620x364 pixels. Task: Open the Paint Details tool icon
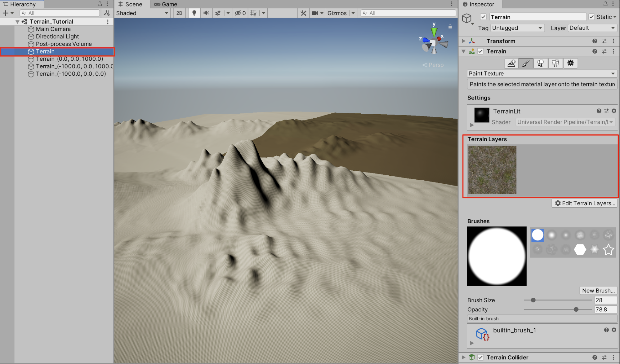coord(555,63)
